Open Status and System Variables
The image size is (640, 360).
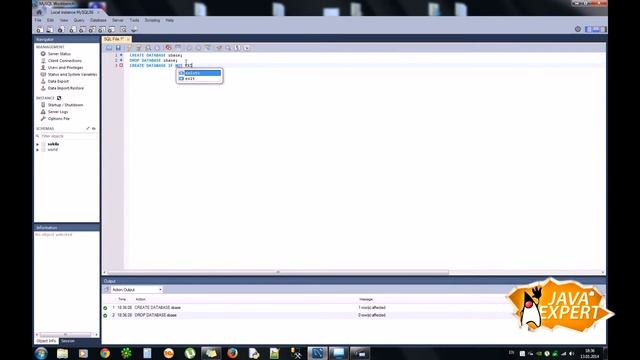[x=72, y=75]
